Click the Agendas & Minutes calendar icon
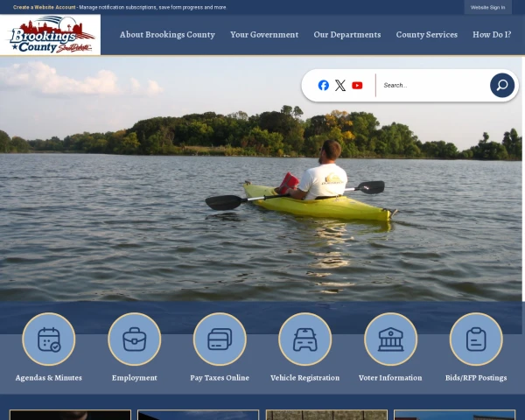 tap(49, 339)
